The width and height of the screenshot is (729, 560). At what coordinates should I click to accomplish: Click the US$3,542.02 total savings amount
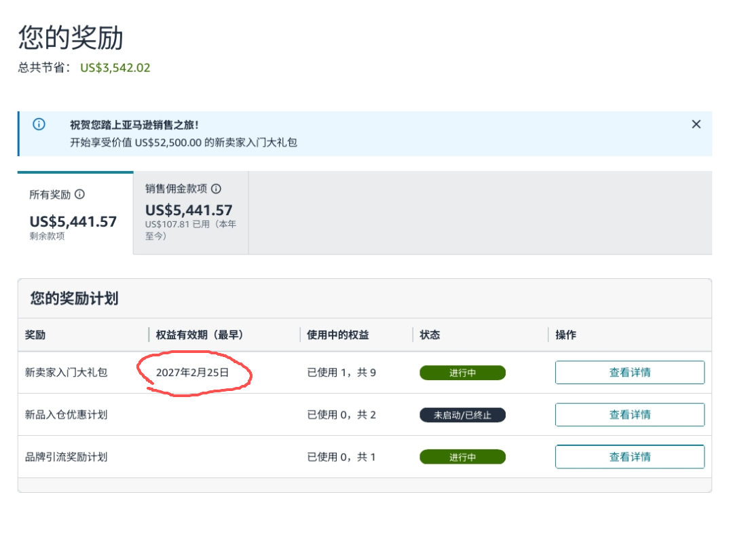[115, 67]
